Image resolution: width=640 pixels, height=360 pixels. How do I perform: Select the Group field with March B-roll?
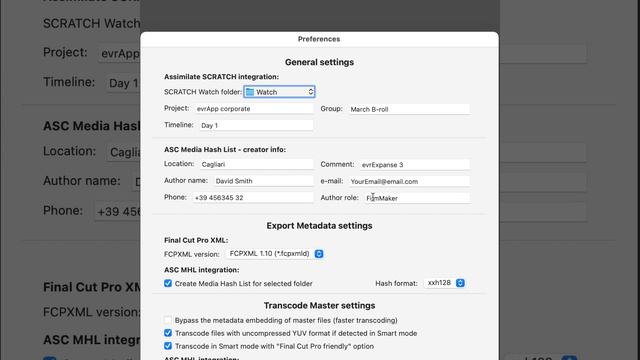(409, 109)
